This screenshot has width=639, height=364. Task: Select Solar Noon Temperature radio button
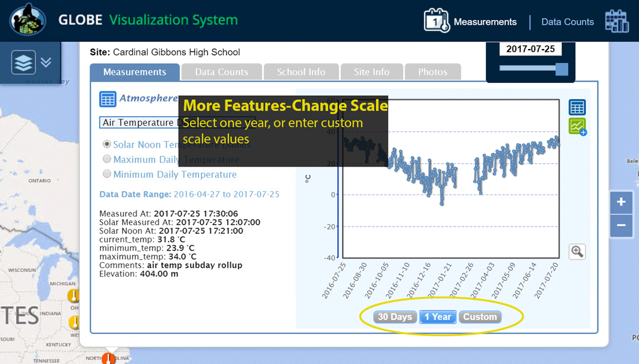(107, 144)
